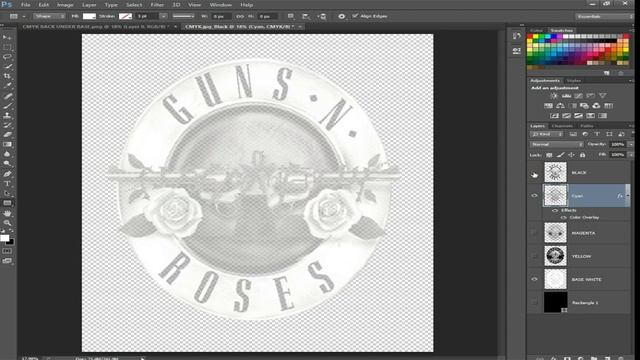This screenshot has width=640, height=360.
Task: Select the Lasso tool
Action: [x=7, y=57]
